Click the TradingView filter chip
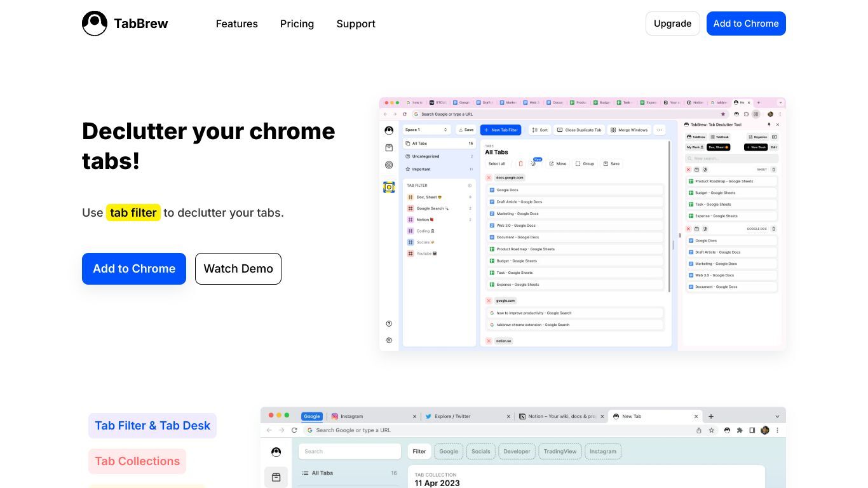Viewport: 868px width, 488px height. [x=560, y=451]
